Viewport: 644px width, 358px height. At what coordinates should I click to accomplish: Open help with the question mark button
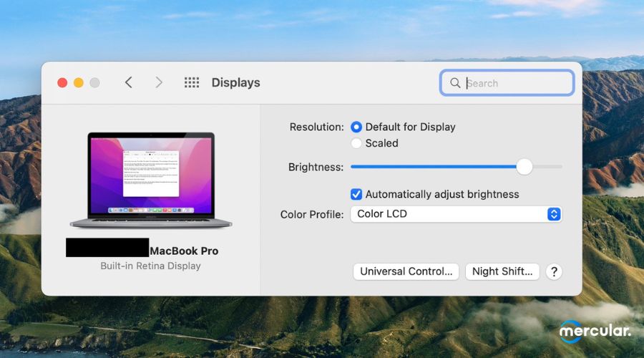tap(554, 271)
